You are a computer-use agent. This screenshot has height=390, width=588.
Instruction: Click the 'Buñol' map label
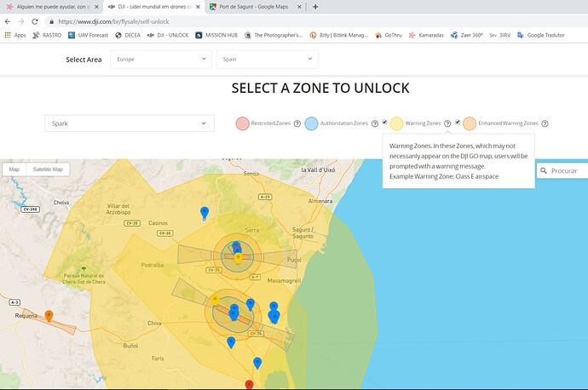click(x=130, y=346)
